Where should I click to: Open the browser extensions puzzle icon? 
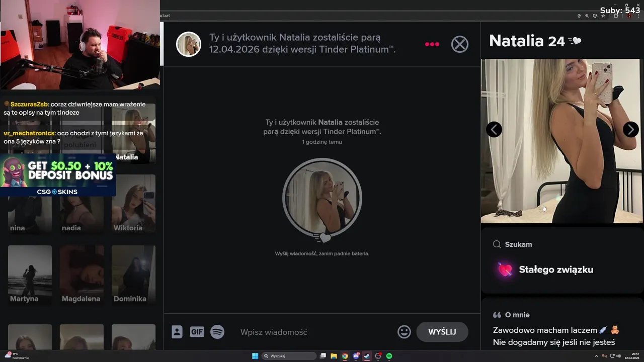pyautogui.click(x=615, y=16)
